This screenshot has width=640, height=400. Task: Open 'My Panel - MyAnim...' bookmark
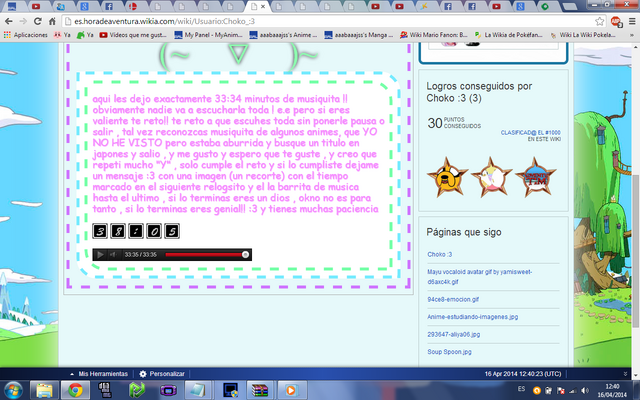[x=209, y=35]
